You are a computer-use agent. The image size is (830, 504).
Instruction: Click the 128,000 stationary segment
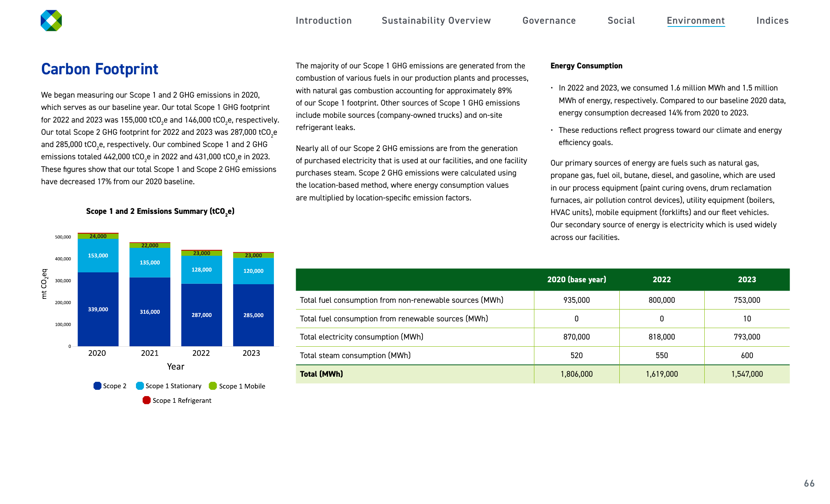point(202,270)
